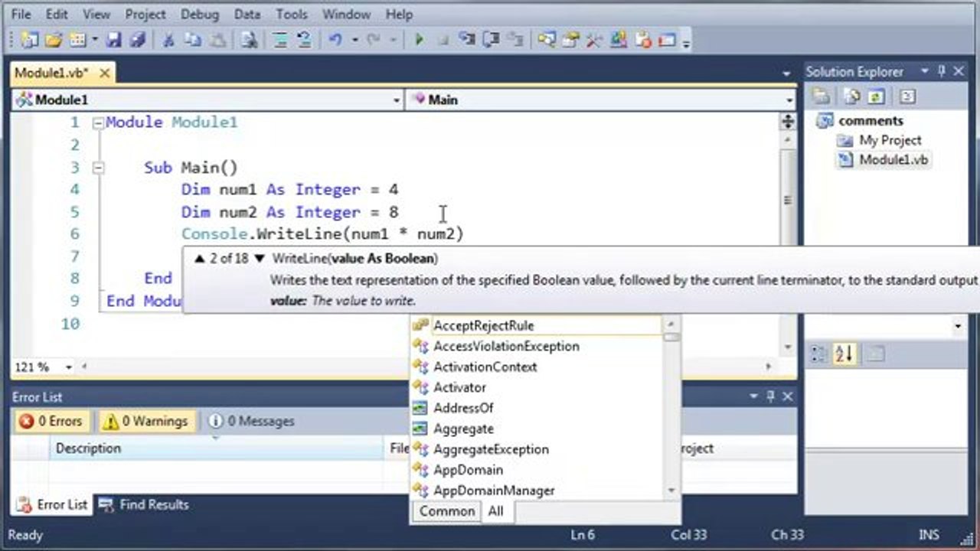Click the Solution Explorer toolbar icon

547,41
